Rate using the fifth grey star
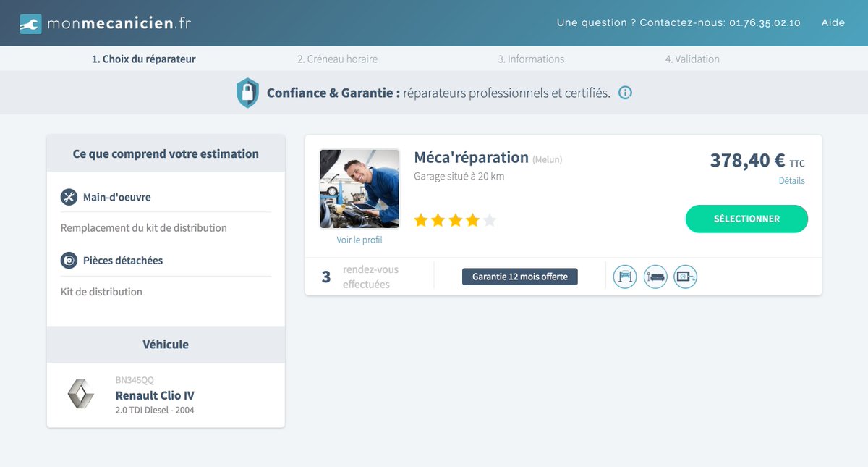 (490, 220)
